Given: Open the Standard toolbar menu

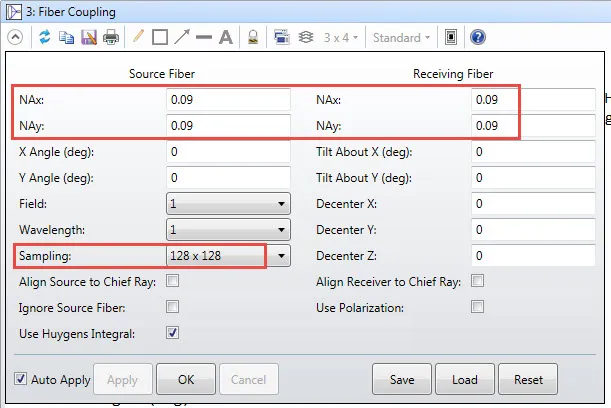Looking at the screenshot, I should click(x=401, y=38).
